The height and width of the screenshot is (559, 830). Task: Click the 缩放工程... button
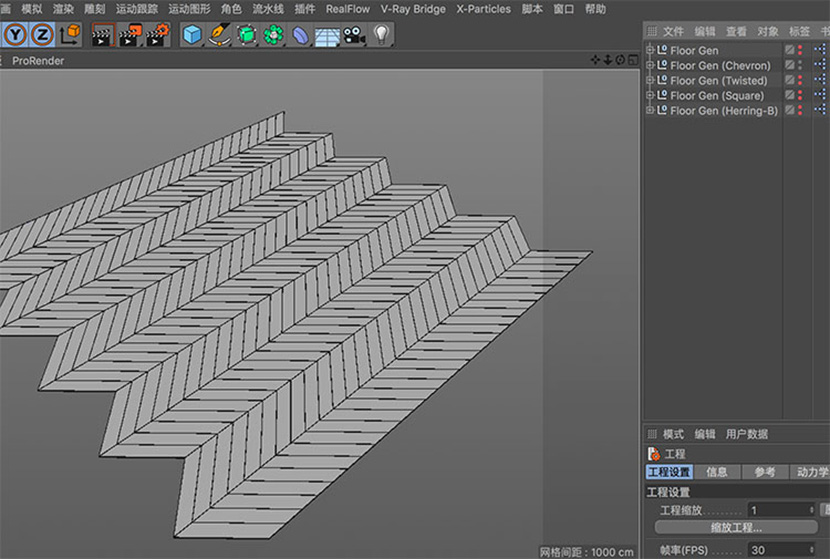point(736,527)
